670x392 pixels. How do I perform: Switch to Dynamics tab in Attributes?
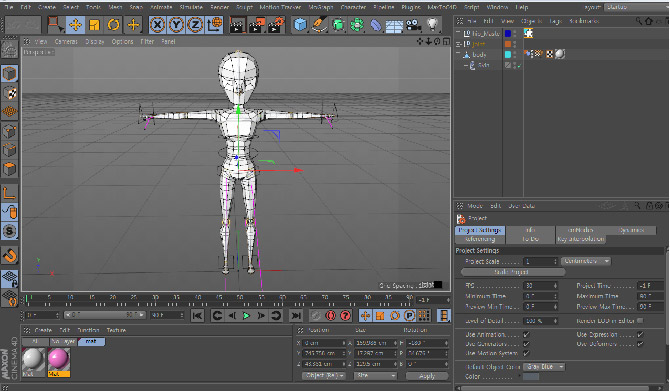631,230
